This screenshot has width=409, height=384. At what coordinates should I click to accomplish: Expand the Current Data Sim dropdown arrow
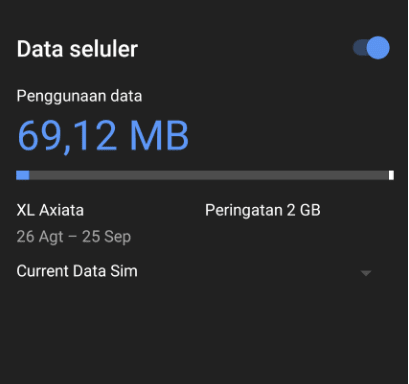click(366, 273)
